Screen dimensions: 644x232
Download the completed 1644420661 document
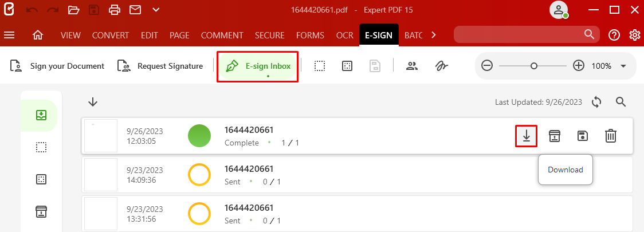point(527,136)
